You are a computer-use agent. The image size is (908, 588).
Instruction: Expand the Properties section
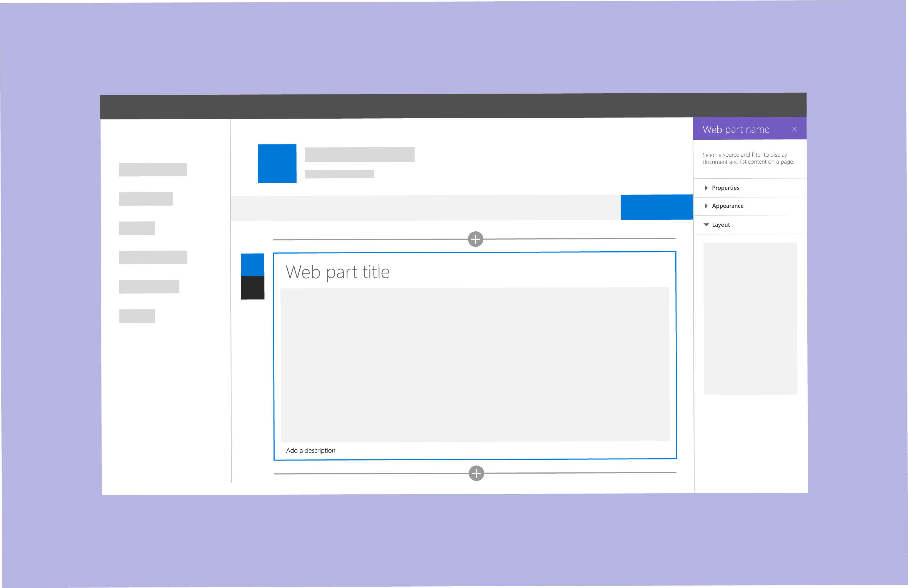coord(750,187)
